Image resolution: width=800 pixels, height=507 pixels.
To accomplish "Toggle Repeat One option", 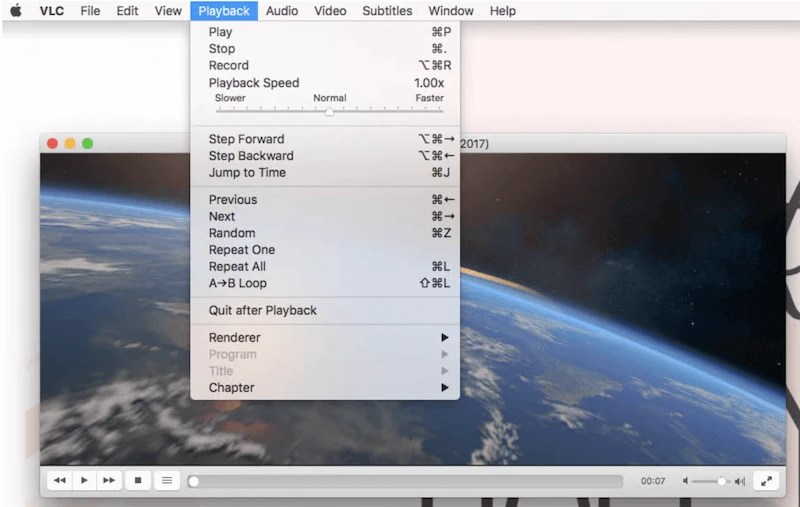I will pos(325,250).
